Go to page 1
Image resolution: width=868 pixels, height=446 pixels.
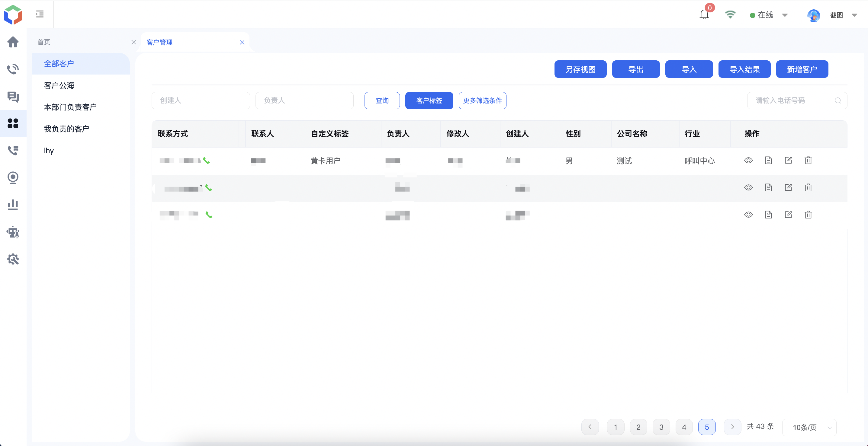pyautogui.click(x=616, y=427)
